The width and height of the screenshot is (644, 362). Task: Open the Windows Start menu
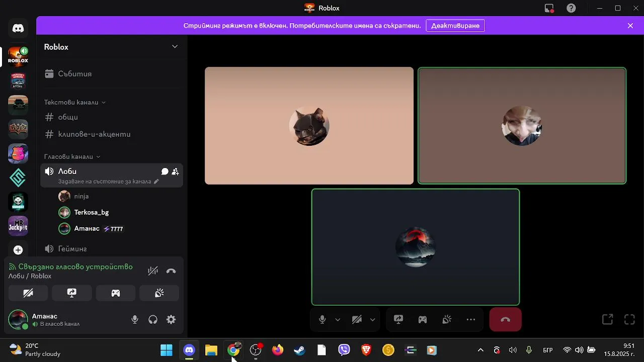coord(167,350)
